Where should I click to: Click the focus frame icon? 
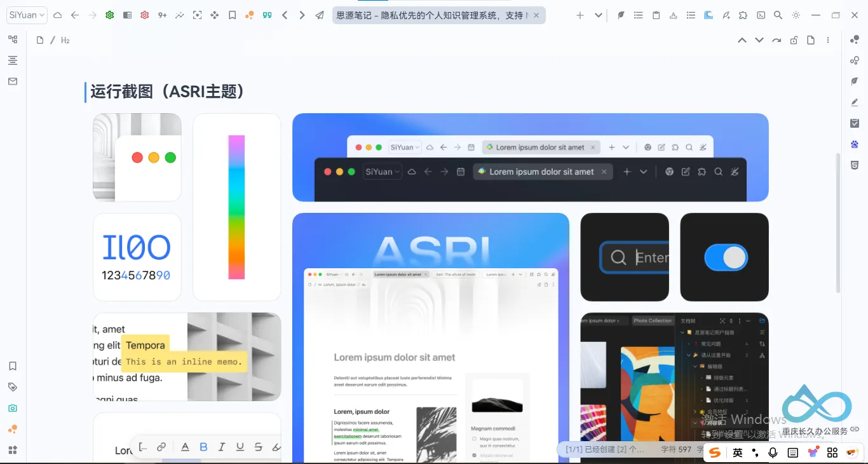[197, 15]
